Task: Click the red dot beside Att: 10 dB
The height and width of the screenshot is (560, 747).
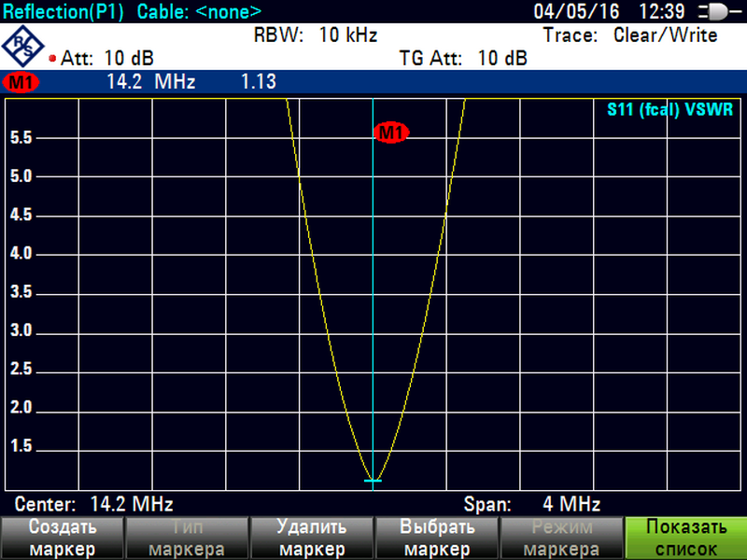Action: click(x=52, y=59)
